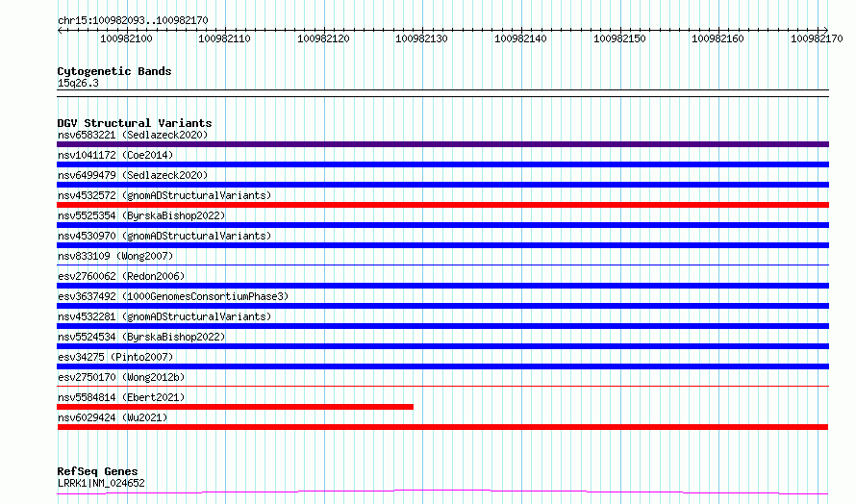
Task: Click ruler position 100982140
Action: (520, 38)
